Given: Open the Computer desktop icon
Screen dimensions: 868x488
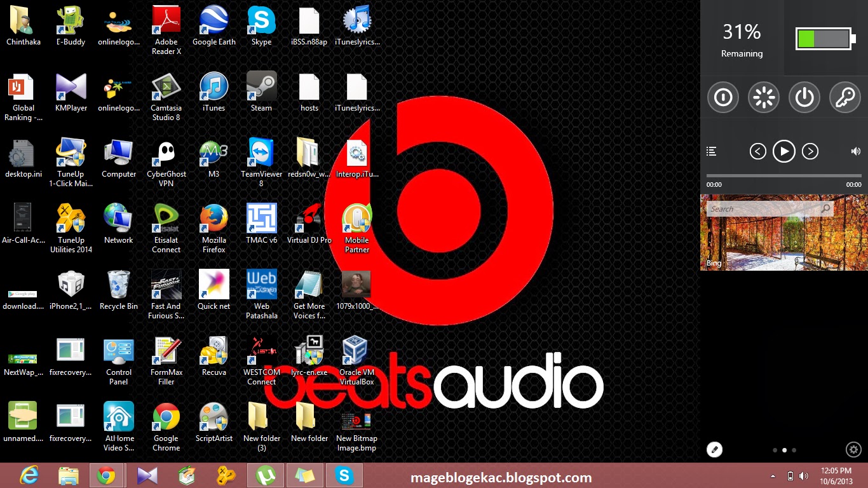Looking at the screenshot, I should tap(119, 158).
